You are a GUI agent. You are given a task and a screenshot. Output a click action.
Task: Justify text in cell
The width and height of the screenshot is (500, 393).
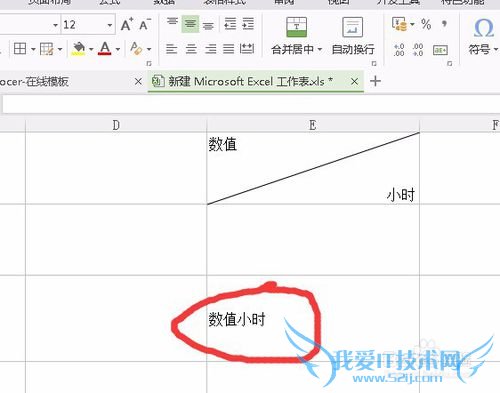pos(228,49)
